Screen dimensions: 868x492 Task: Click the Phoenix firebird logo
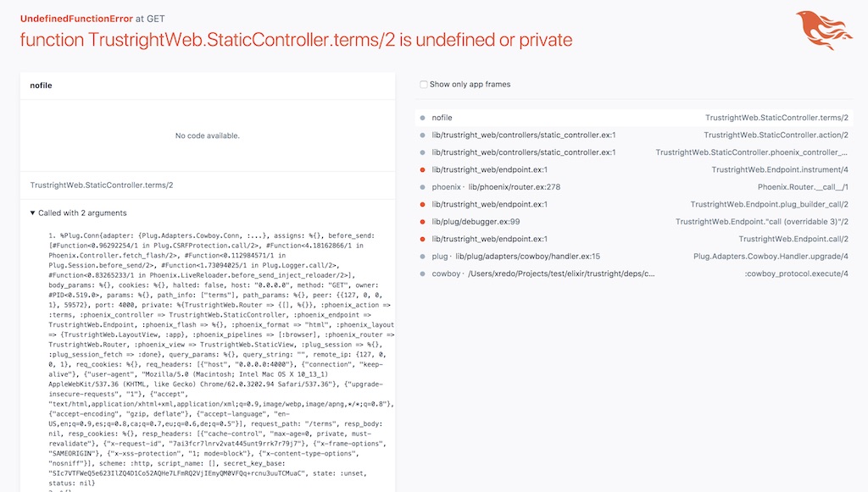click(x=824, y=30)
